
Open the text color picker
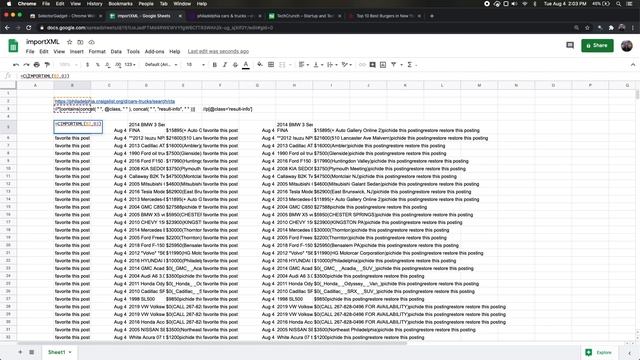pyautogui.click(x=246, y=64)
